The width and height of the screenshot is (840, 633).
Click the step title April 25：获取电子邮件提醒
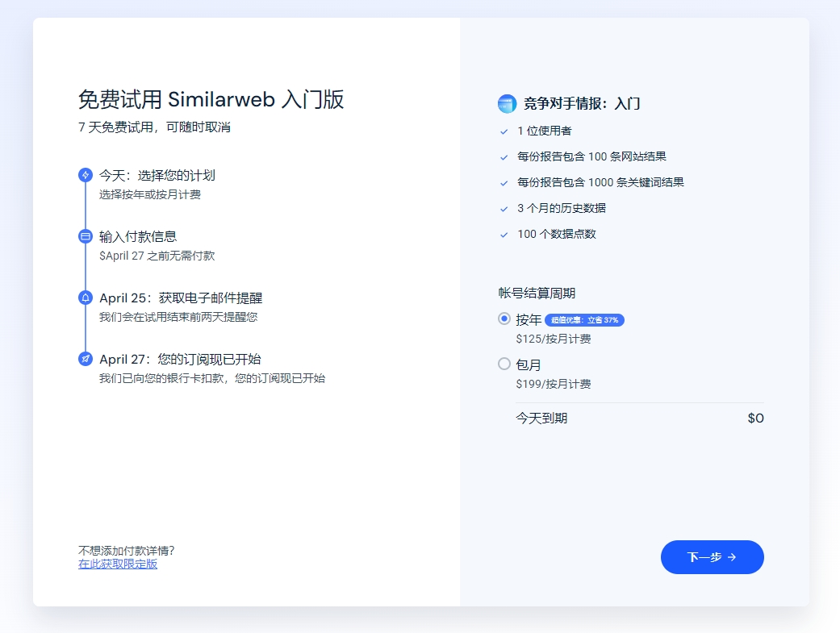[181, 298]
